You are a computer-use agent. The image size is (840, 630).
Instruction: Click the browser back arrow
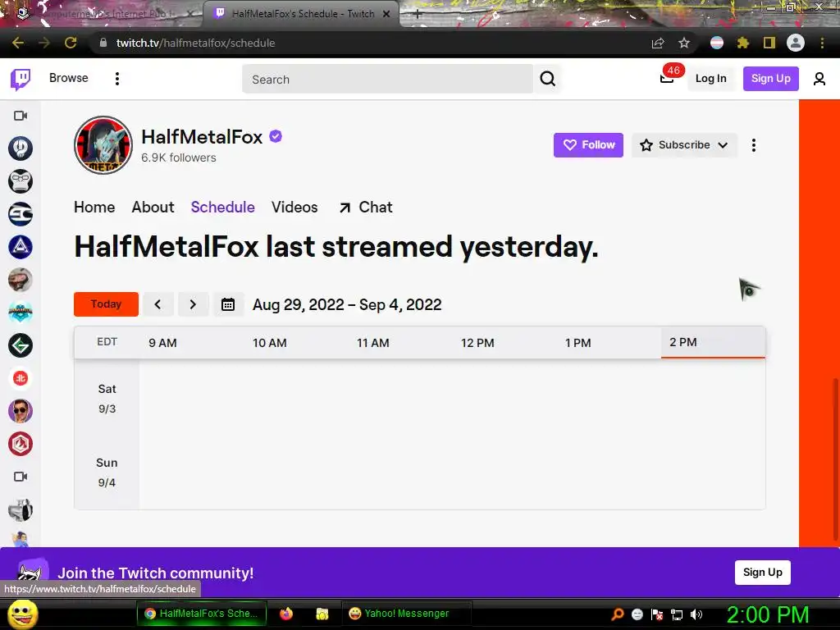pyautogui.click(x=18, y=43)
